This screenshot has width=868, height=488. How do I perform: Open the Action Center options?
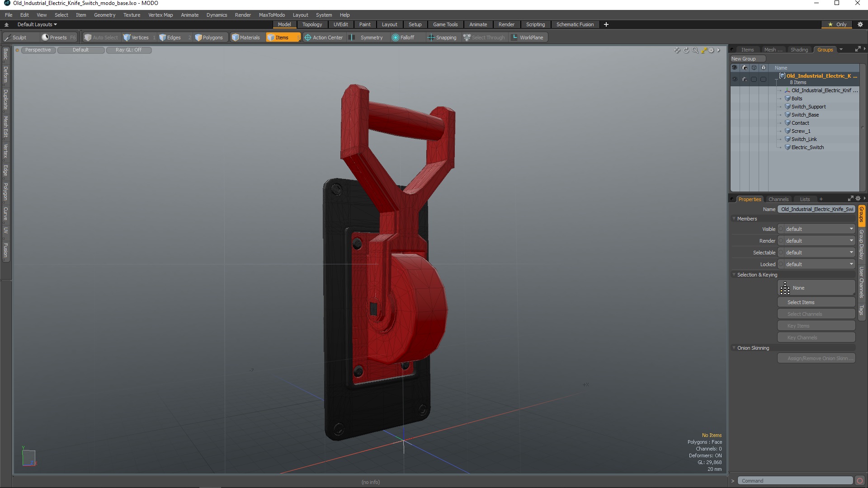point(324,38)
